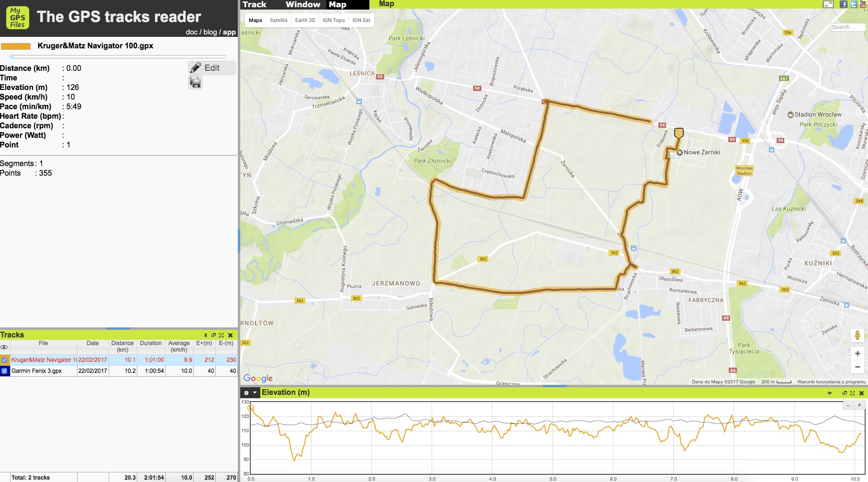
Task: Click the map Search field
Action: click(x=848, y=27)
